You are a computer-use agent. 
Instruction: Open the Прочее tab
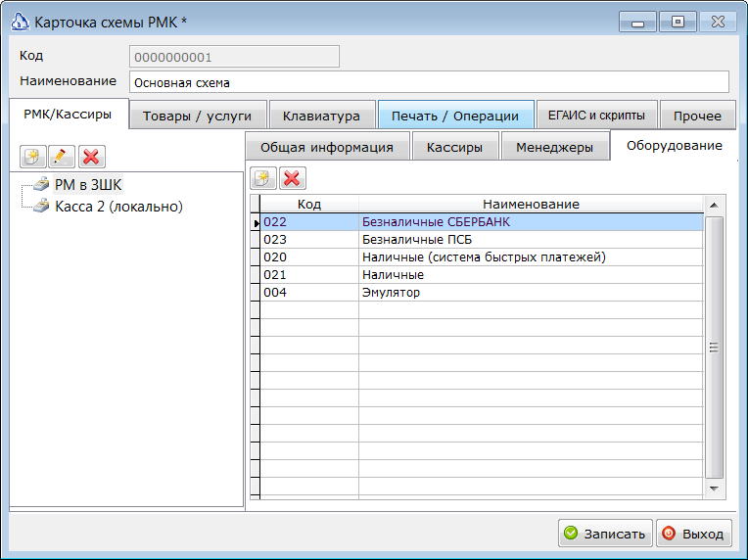[x=697, y=116]
